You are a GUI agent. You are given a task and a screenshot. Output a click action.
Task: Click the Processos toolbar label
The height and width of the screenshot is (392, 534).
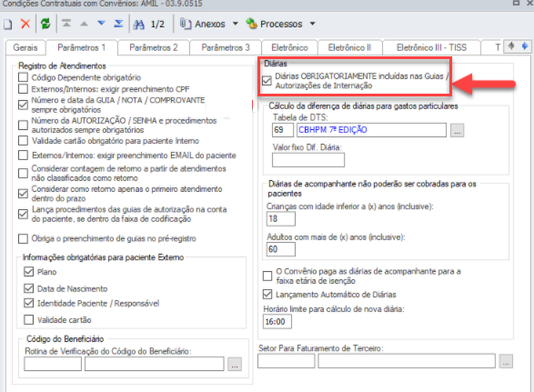(281, 25)
